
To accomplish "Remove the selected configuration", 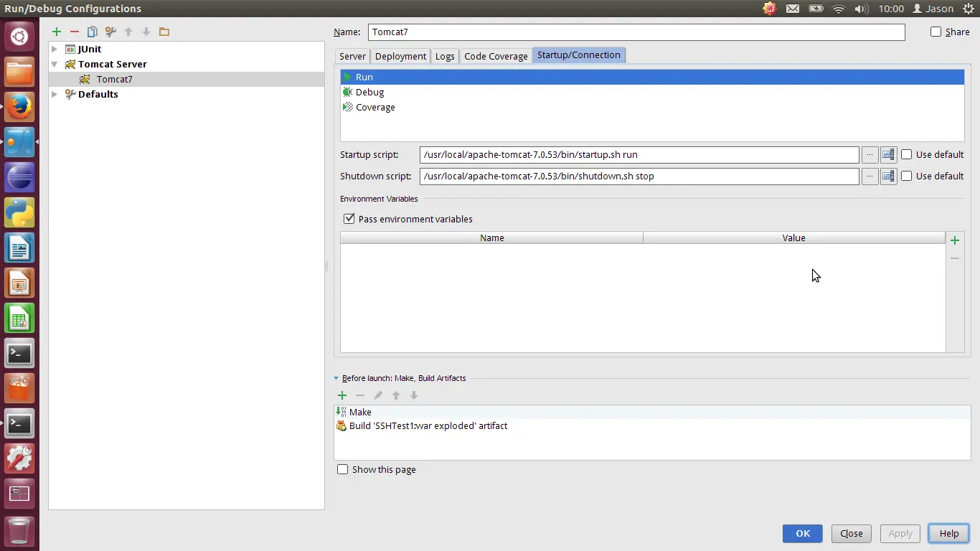I will [75, 32].
